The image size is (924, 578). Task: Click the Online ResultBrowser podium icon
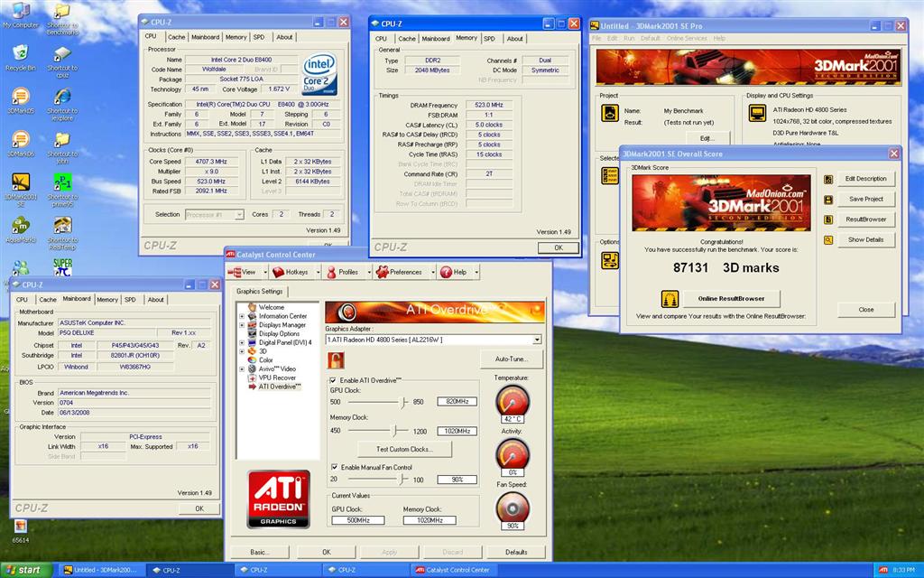(670, 299)
